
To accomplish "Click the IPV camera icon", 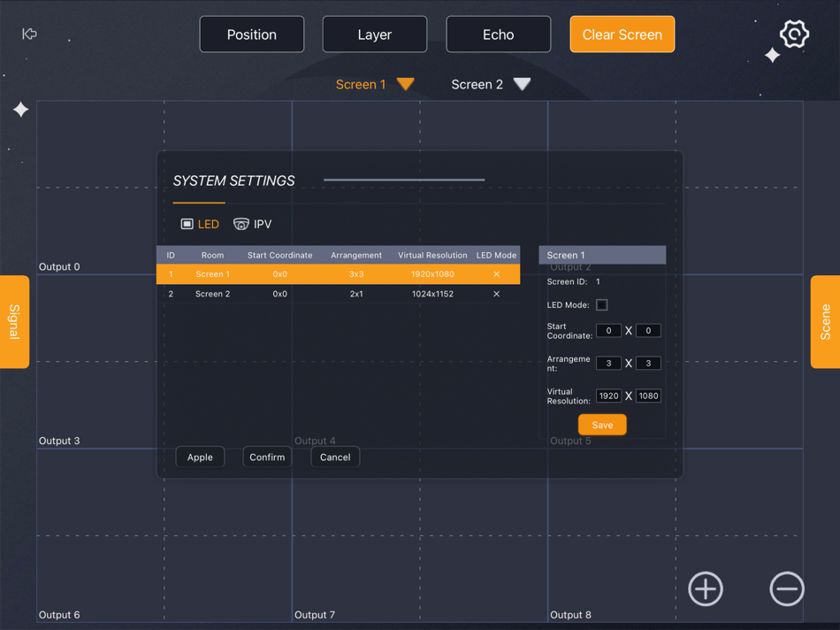I will [241, 224].
